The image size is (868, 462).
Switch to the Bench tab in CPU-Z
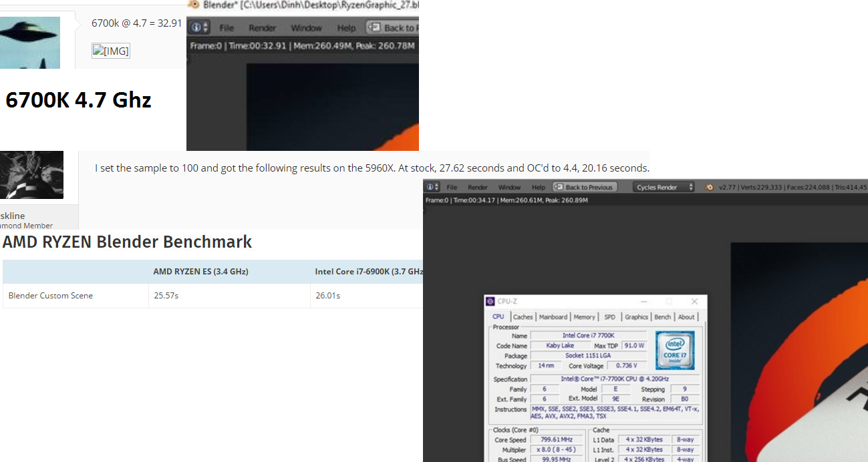pos(663,317)
